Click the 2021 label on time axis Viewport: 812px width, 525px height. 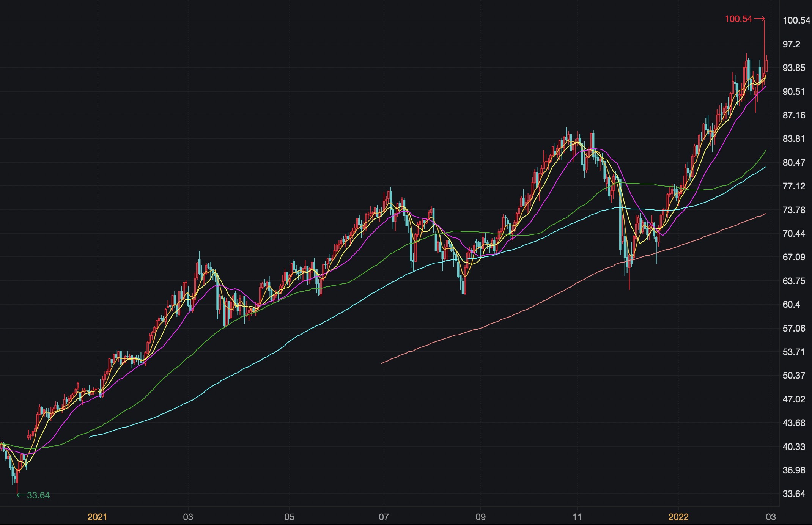tap(97, 517)
